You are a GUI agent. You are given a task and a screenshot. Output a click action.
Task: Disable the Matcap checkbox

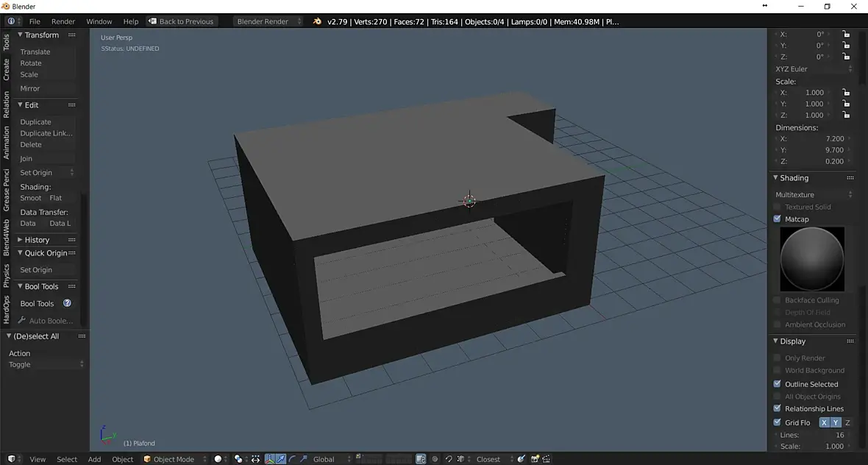click(777, 219)
